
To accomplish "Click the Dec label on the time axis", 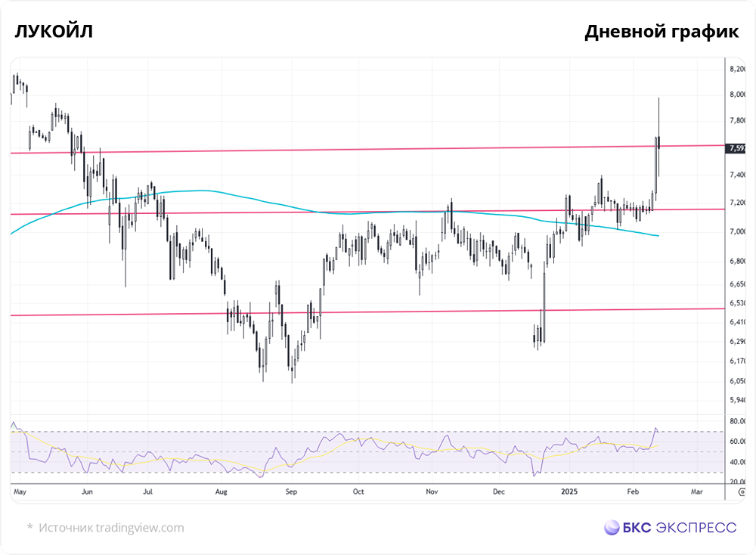I will (499, 491).
